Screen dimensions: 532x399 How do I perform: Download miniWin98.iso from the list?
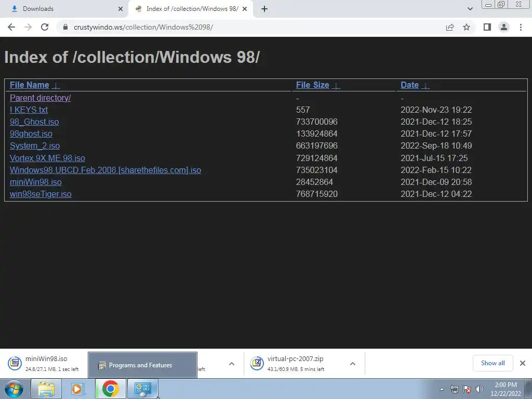[36, 182]
